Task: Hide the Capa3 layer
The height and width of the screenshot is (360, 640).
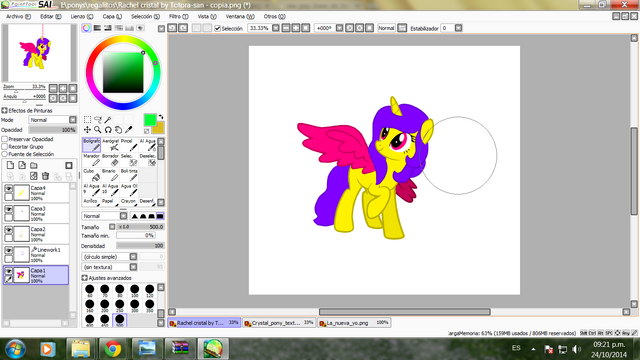Action: pyautogui.click(x=8, y=209)
